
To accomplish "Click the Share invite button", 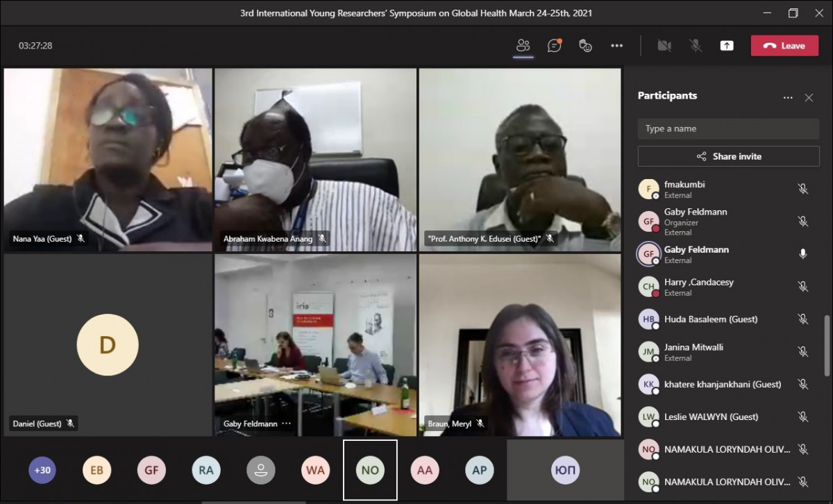I will (728, 156).
